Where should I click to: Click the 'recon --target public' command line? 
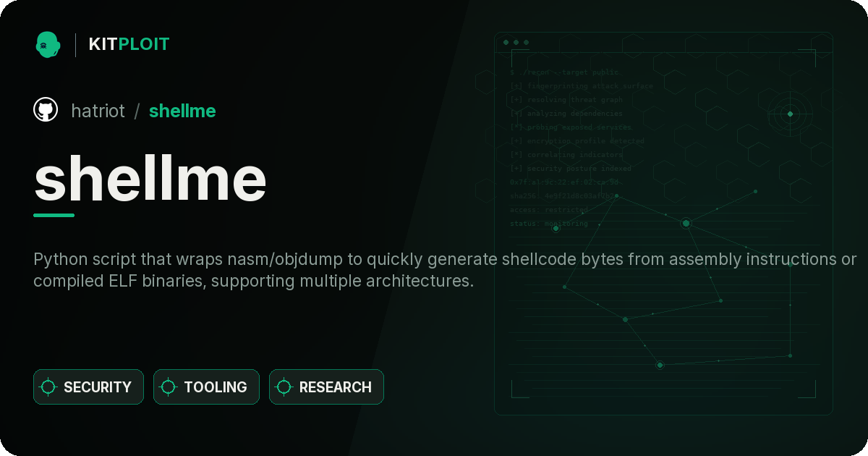click(565, 72)
